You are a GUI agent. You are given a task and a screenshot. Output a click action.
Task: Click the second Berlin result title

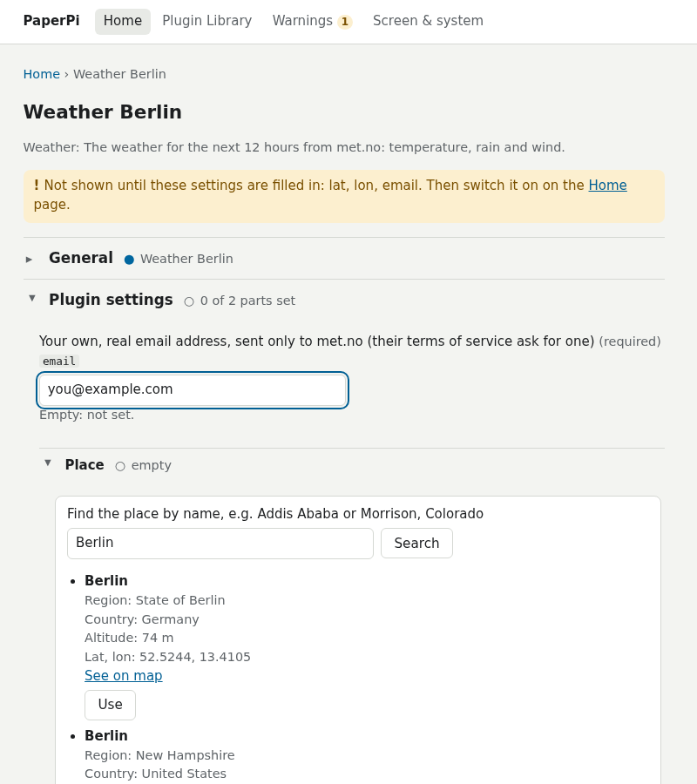click(x=106, y=736)
